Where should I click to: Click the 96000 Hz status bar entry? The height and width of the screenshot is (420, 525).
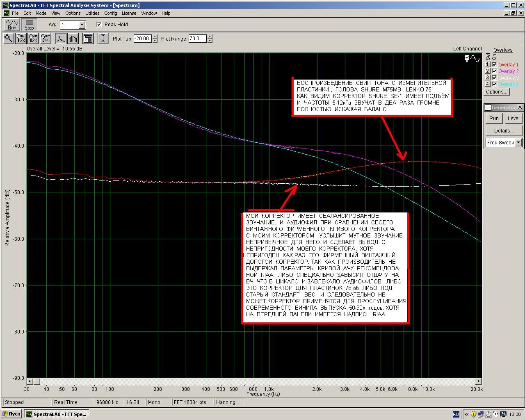pyautogui.click(x=109, y=402)
